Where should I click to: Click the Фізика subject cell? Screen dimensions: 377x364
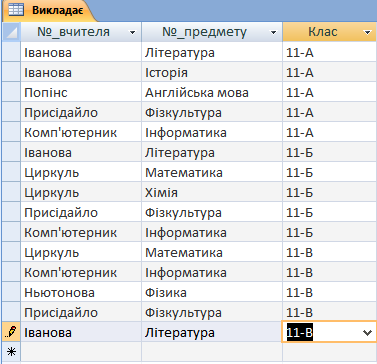(x=212, y=292)
